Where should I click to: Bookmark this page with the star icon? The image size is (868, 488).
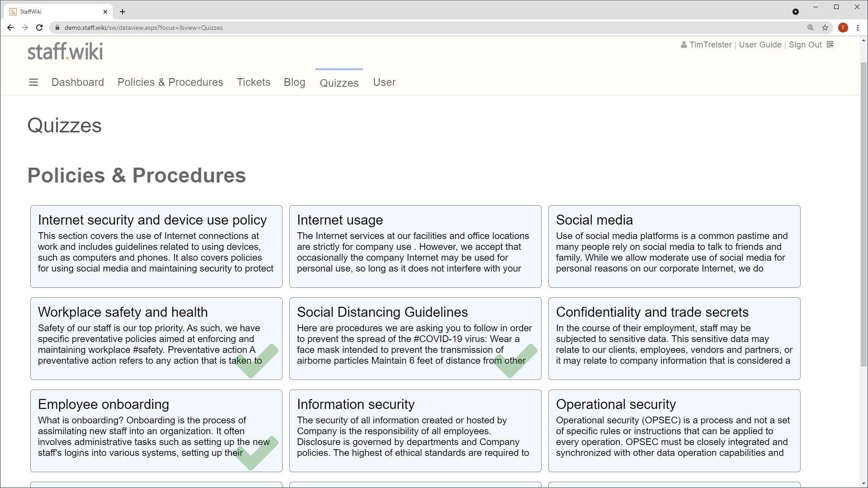pyautogui.click(x=825, y=28)
